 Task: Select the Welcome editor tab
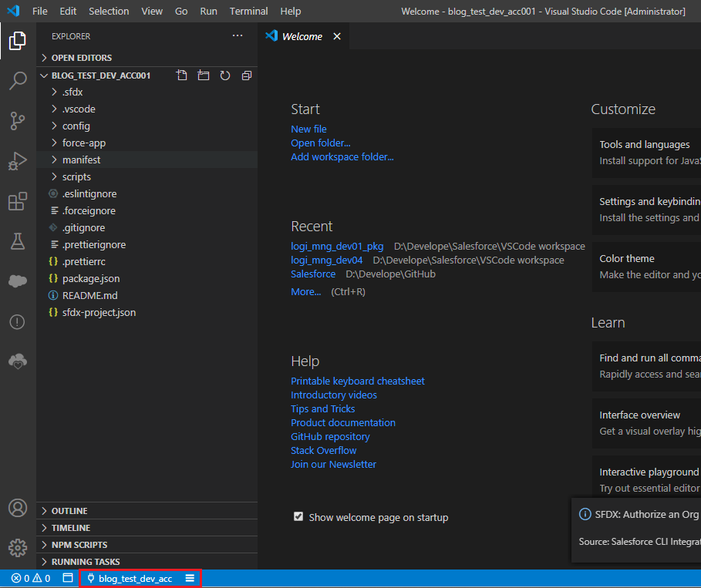302,36
